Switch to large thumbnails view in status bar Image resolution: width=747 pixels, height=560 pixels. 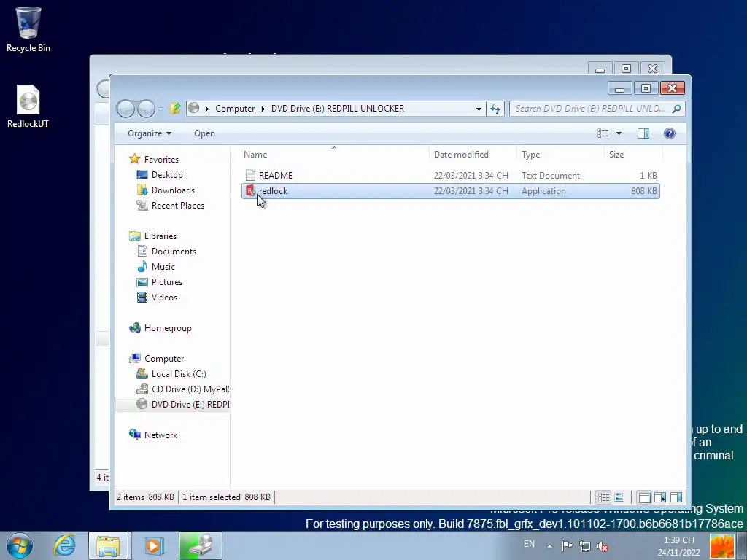(x=619, y=497)
